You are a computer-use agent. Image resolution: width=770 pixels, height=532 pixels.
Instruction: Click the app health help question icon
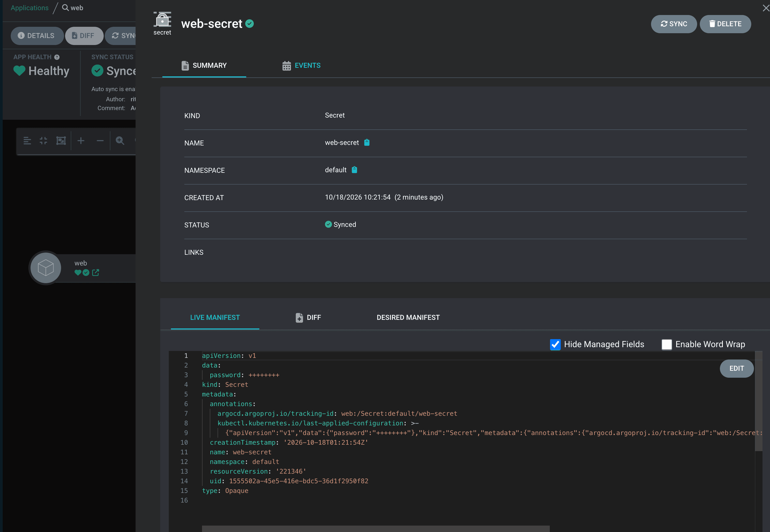click(x=57, y=57)
